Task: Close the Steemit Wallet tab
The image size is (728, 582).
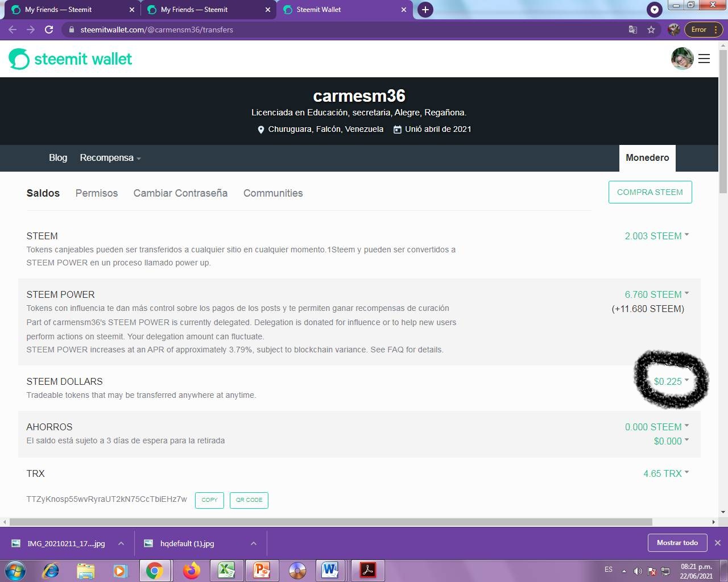Action: click(x=404, y=10)
